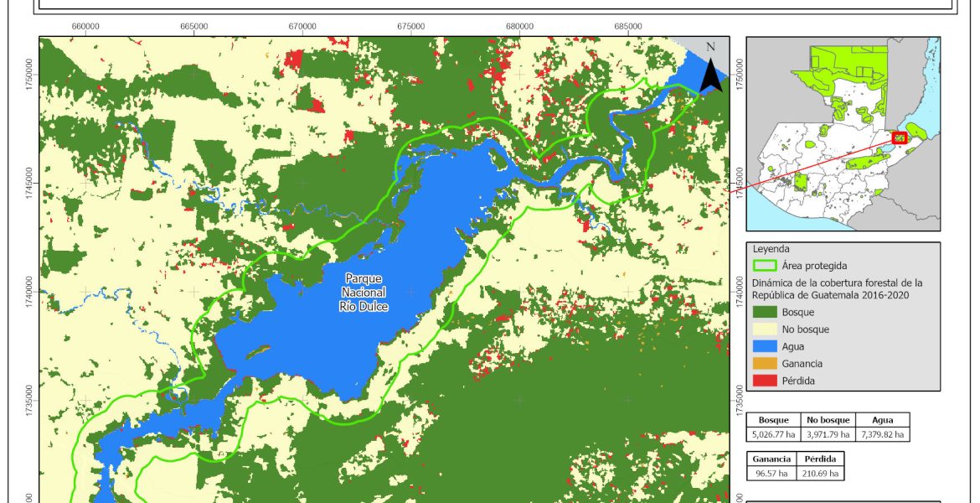The height and width of the screenshot is (503, 980).
Task: Click the north arrow symbol on the map
Action: pos(710,70)
